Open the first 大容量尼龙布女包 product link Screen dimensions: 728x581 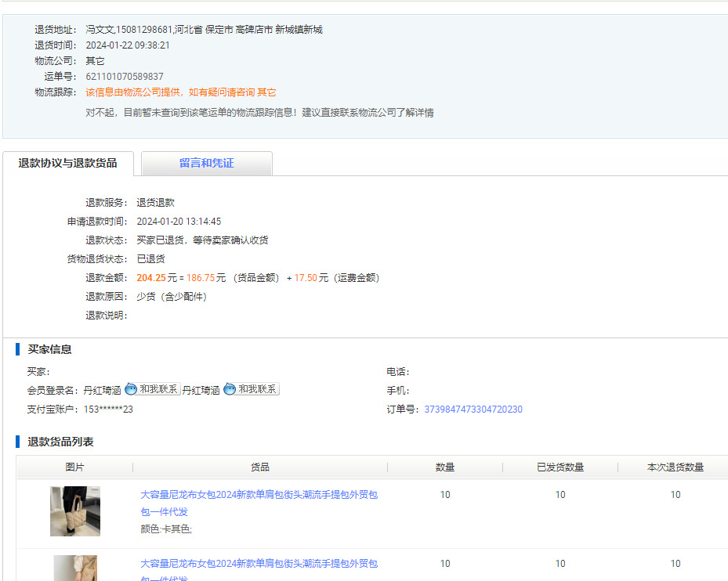point(259,503)
